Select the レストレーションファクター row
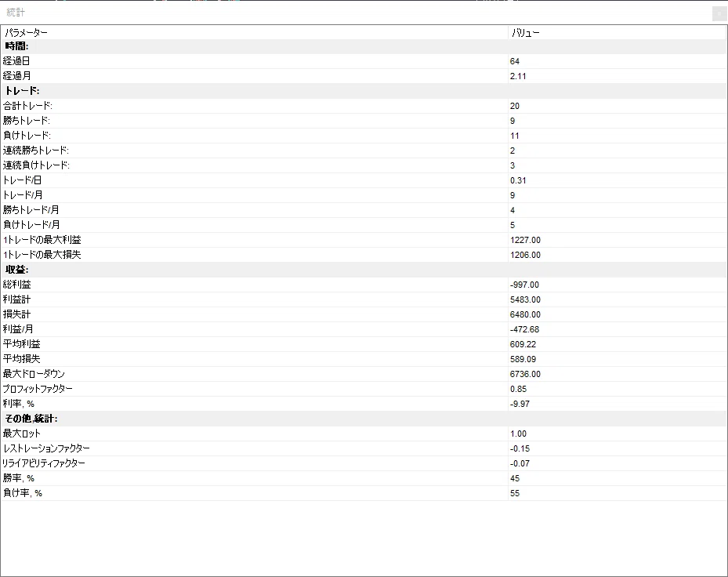The width and height of the screenshot is (728, 577). click(x=364, y=448)
